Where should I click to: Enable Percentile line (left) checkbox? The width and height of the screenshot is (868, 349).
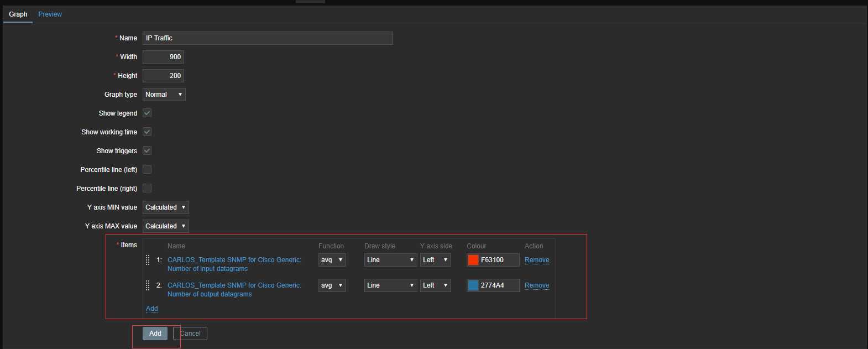point(147,169)
